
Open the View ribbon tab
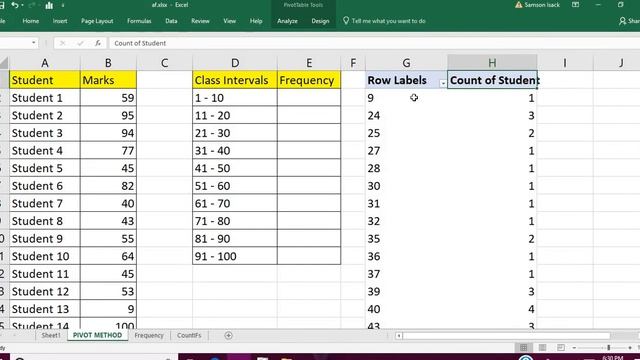(229, 21)
